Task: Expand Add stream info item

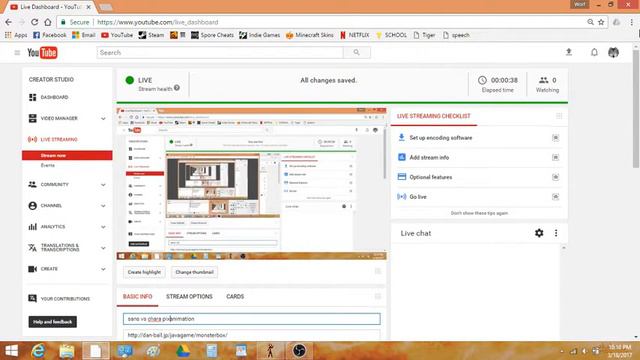Action: (x=556, y=157)
